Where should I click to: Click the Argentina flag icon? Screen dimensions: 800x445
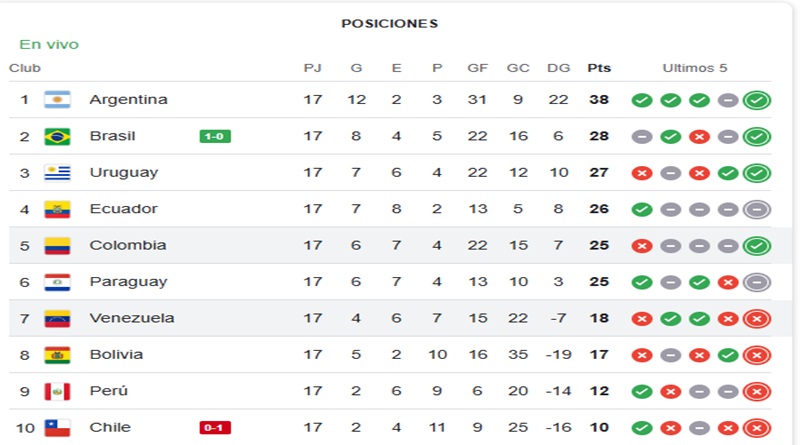57,100
